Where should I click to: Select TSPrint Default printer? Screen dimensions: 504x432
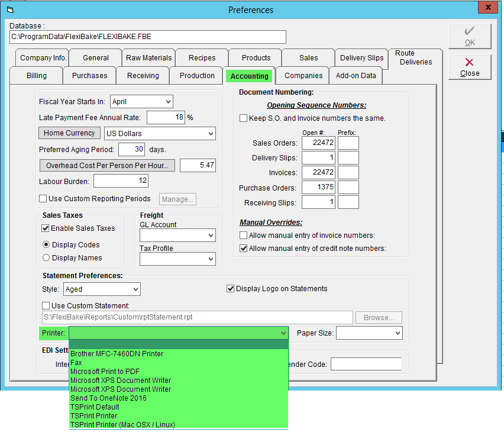point(179,407)
